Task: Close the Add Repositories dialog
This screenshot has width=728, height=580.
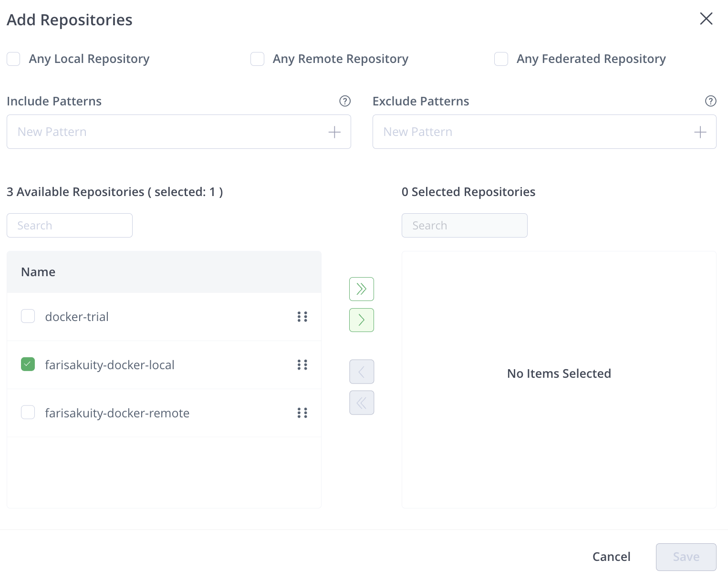Action: (707, 19)
